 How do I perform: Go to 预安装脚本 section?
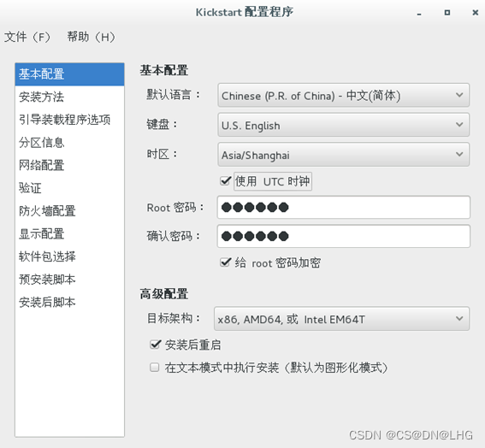click(69, 280)
